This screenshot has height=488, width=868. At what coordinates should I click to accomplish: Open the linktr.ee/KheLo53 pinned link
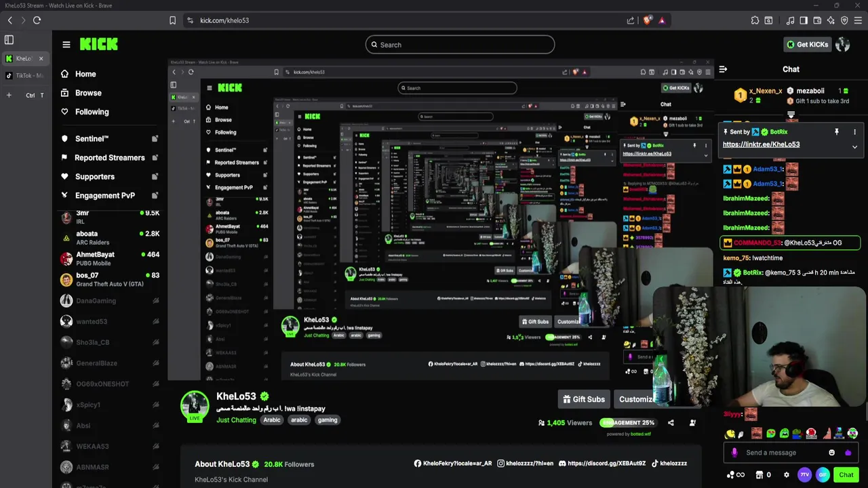tap(761, 144)
